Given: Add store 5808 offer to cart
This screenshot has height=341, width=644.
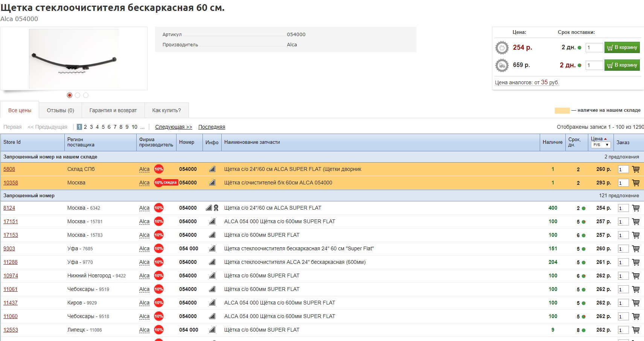Looking at the screenshot, I should pos(636,169).
